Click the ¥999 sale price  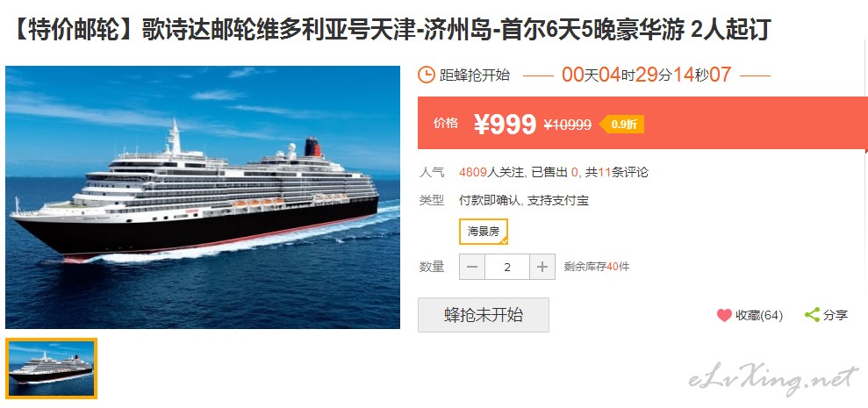[505, 125]
